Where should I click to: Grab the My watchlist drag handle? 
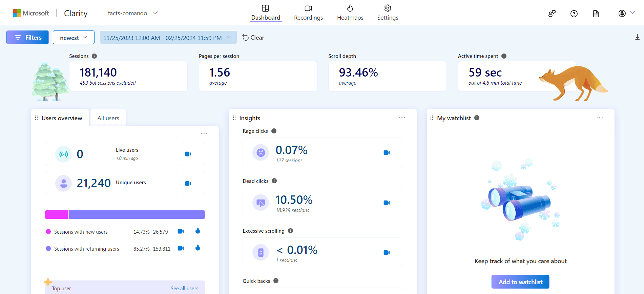pyautogui.click(x=432, y=118)
